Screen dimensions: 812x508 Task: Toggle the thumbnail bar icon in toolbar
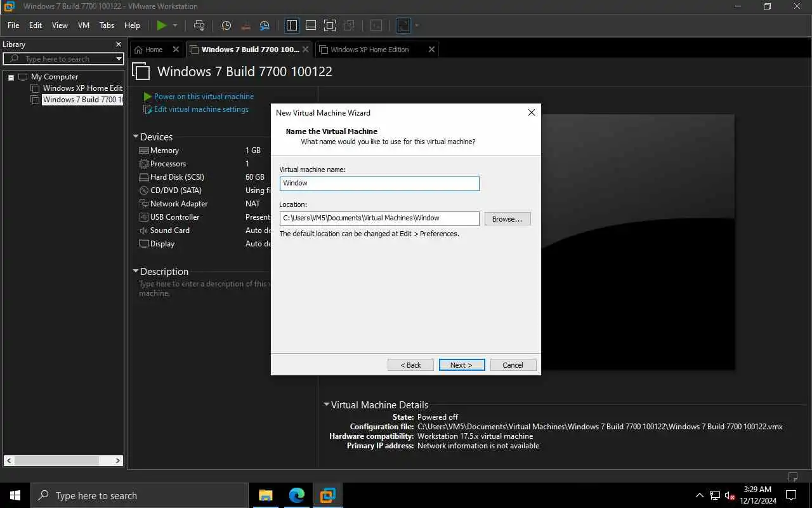click(x=311, y=25)
